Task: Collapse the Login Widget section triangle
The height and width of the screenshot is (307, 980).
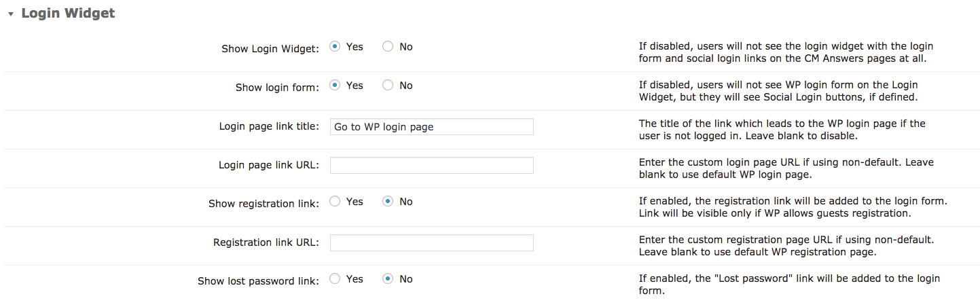Action: 11,14
